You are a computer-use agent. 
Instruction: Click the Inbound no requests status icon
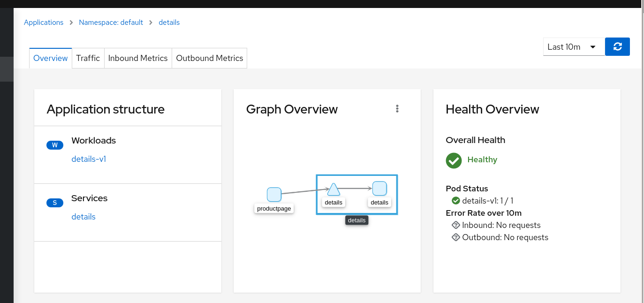[x=455, y=225]
